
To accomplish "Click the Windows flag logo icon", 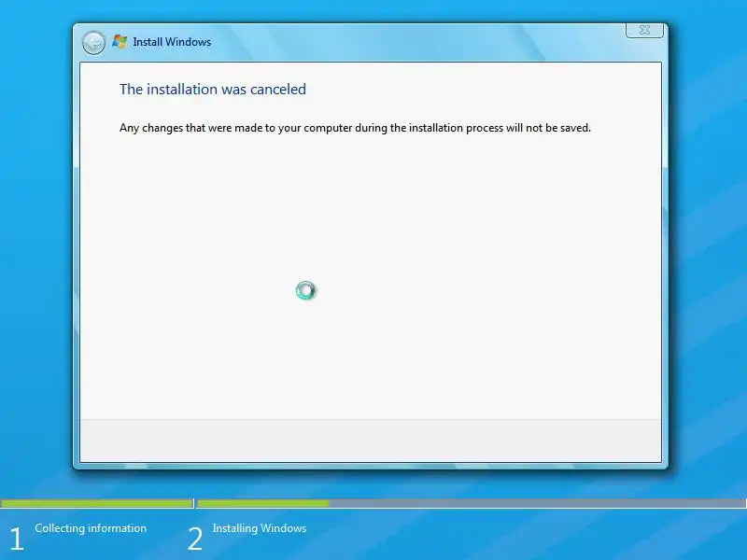I will (x=120, y=42).
